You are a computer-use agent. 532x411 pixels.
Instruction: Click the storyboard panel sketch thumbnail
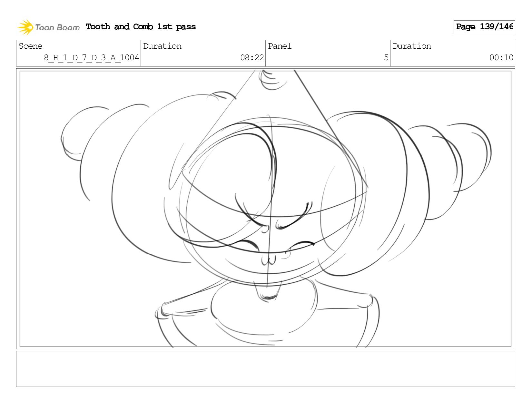coord(266,209)
